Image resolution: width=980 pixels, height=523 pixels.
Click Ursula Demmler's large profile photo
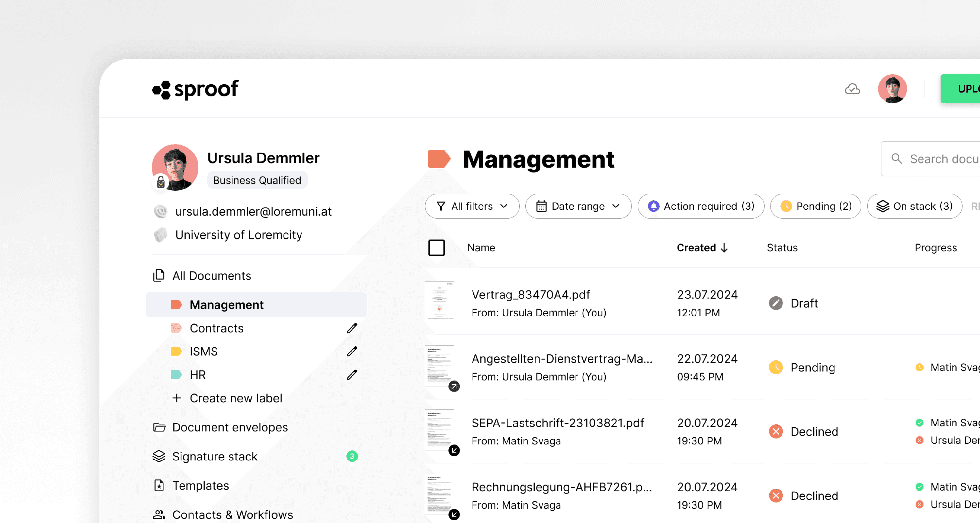pyautogui.click(x=175, y=167)
